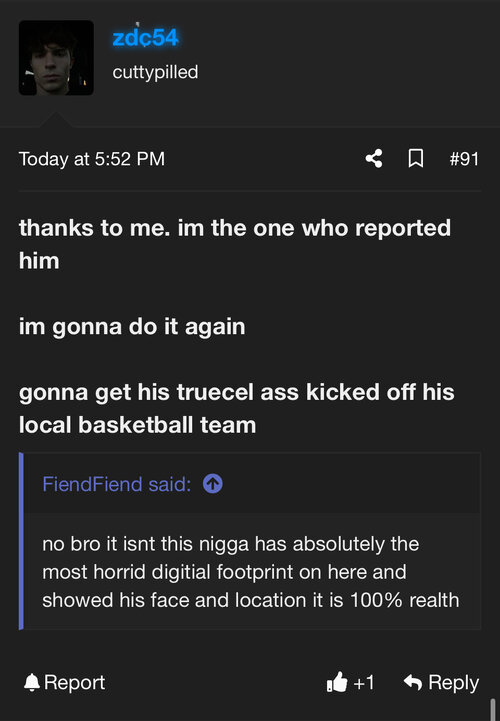
Task: Click the 'im gonna do it again' line
Action: (x=132, y=327)
